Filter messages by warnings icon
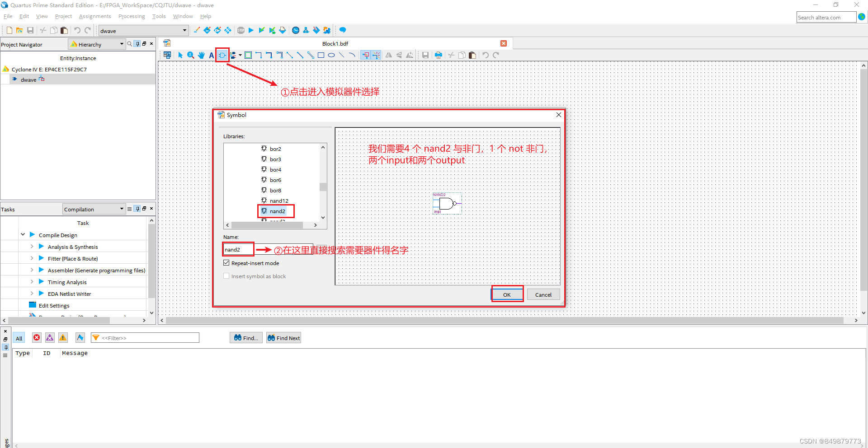This screenshot has height=448, width=868. pos(63,338)
